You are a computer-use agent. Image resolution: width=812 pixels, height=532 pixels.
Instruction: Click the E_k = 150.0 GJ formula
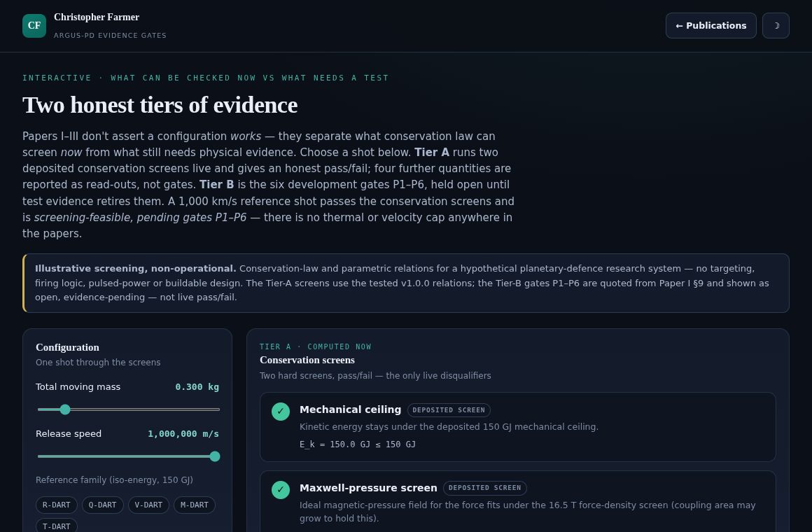pyautogui.click(x=357, y=444)
